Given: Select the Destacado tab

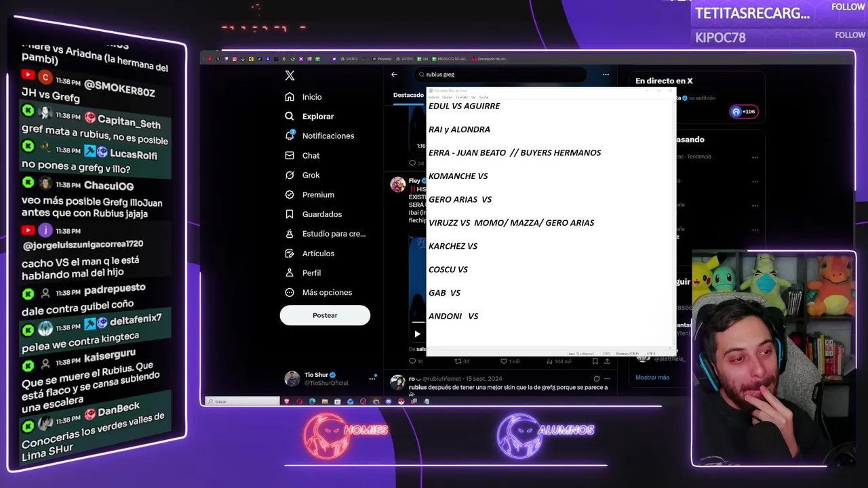Looking at the screenshot, I should click(x=408, y=95).
